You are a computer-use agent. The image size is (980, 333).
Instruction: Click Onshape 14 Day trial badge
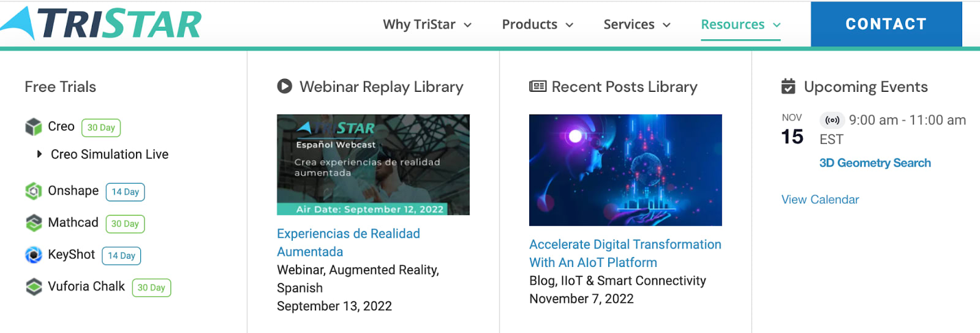126,192
